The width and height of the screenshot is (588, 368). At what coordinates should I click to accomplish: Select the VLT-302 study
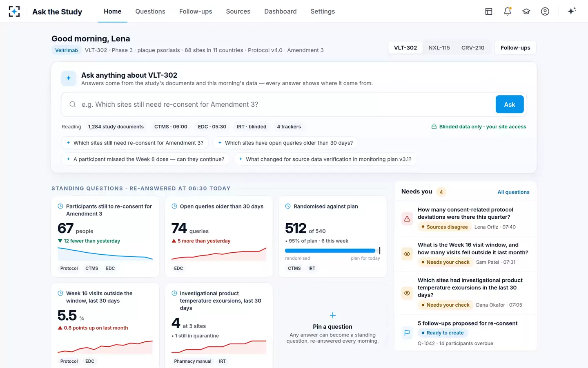(405, 48)
